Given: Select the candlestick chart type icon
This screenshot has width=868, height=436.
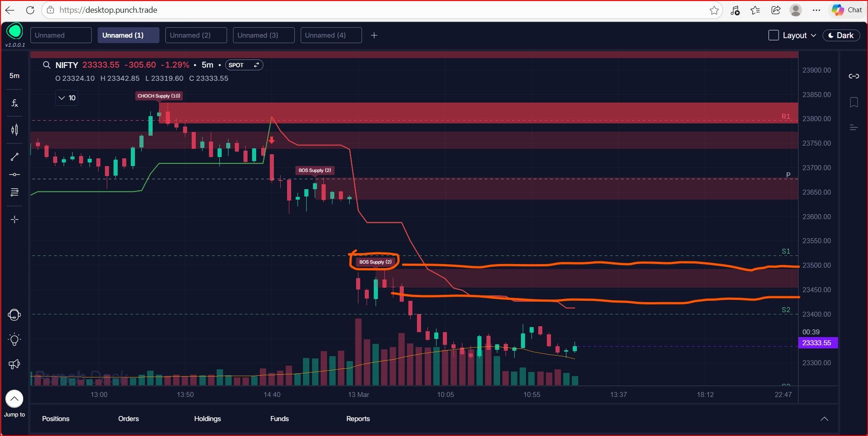Looking at the screenshot, I should (x=15, y=130).
